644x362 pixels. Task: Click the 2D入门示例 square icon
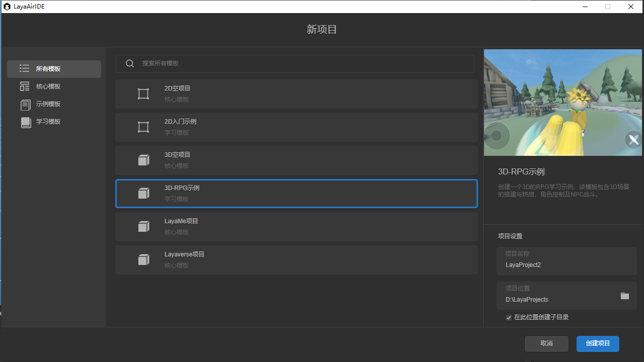coord(143,127)
